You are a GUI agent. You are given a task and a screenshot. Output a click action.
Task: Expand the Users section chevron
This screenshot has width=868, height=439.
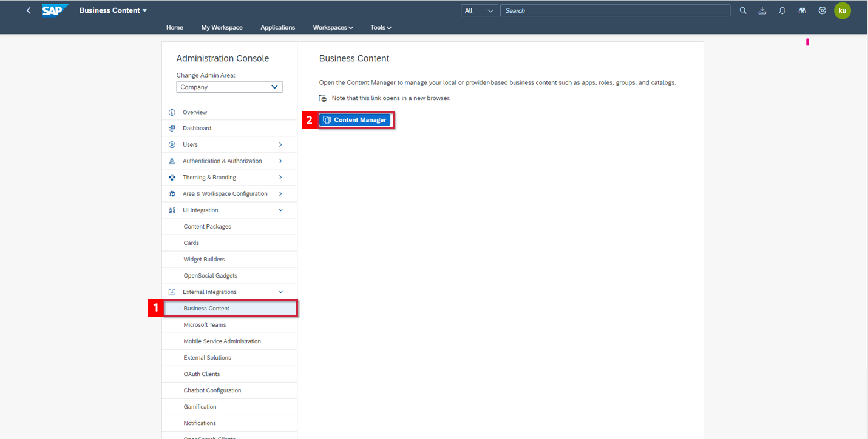280,145
